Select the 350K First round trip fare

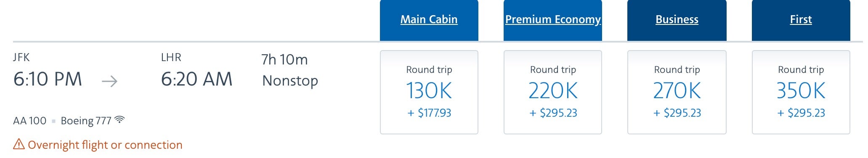pyautogui.click(x=801, y=92)
